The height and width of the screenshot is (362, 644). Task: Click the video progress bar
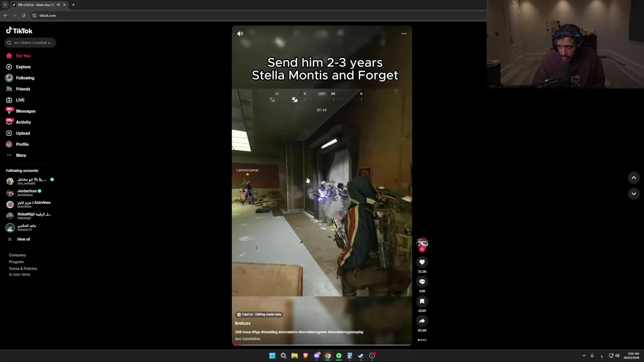click(x=322, y=345)
